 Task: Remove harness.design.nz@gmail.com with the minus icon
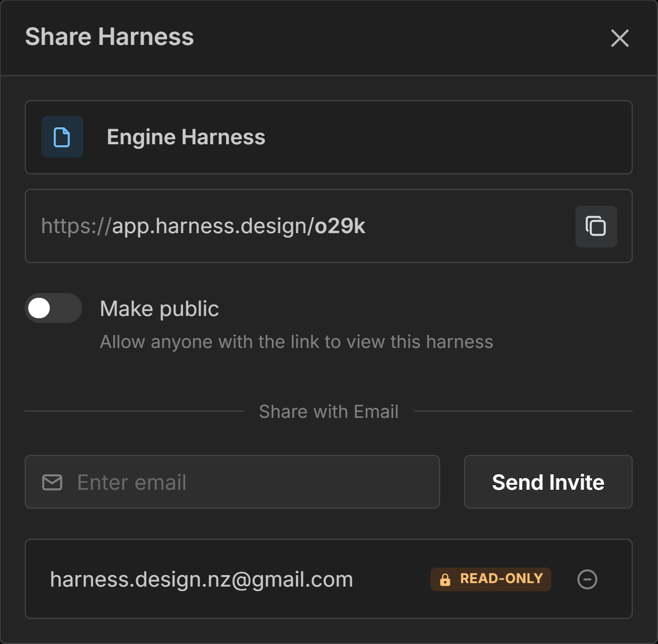tap(587, 579)
